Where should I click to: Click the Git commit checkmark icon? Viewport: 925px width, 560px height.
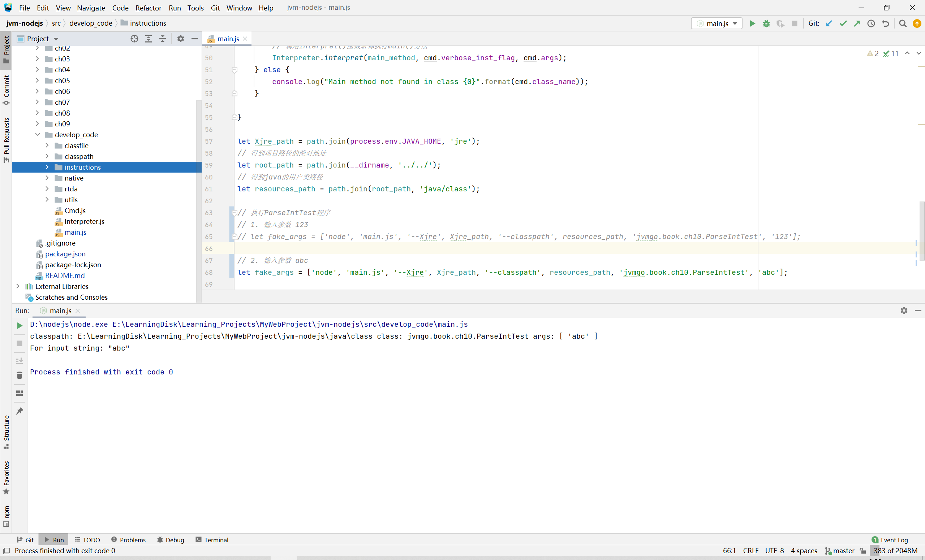click(843, 23)
